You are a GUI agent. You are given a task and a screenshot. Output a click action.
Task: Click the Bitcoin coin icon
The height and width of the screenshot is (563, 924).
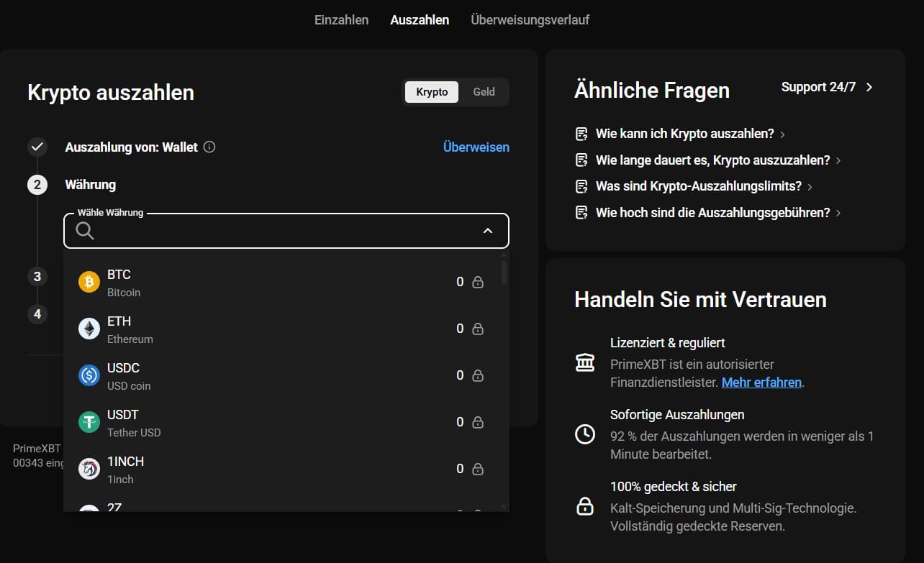[89, 283]
